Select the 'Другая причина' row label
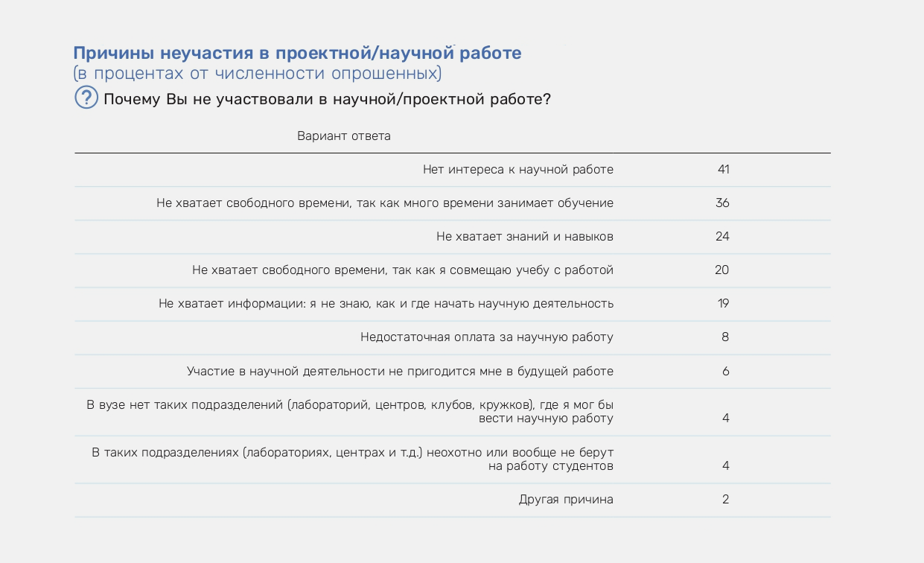The height and width of the screenshot is (563, 924). point(566,500)
